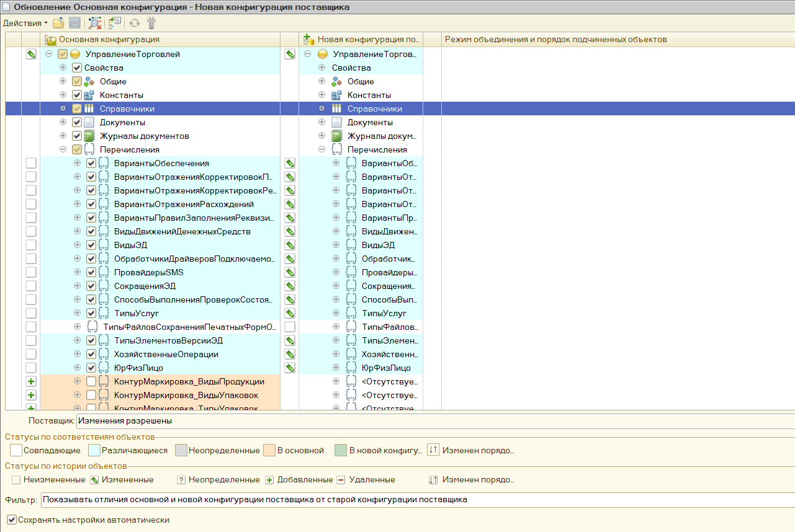795x532 pixels.
Task: Collapse the main УправлениеТорговлей root node
Action: [48, 54]
